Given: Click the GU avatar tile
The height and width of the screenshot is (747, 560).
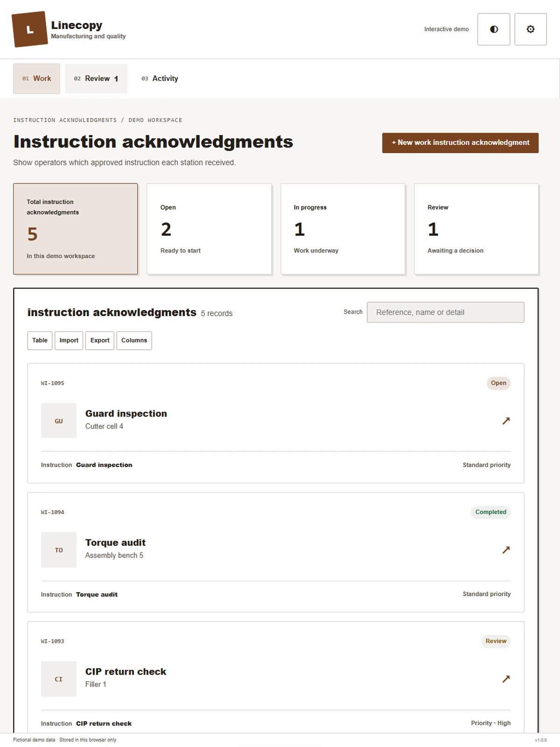Looking at the screenshot, I should pos(59,421).
